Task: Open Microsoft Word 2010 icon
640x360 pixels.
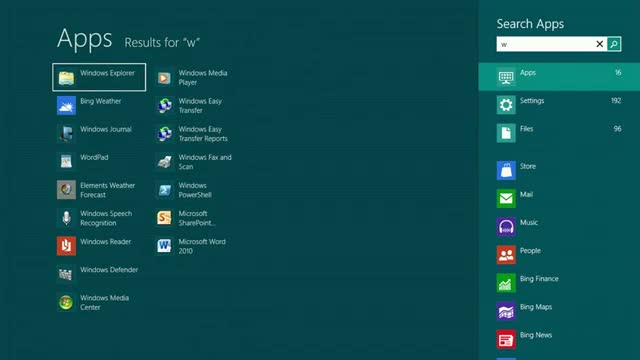Action: [164, 246]
